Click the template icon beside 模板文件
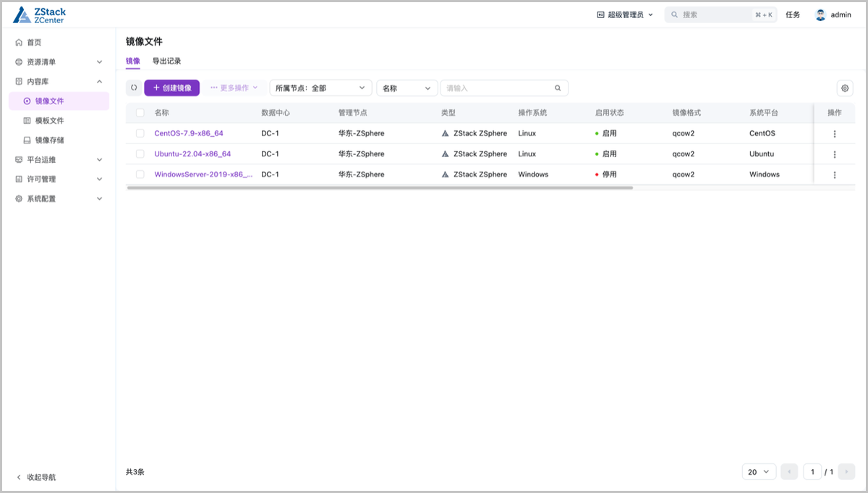Viewport: 868px width, 493px height. [27, 121]
